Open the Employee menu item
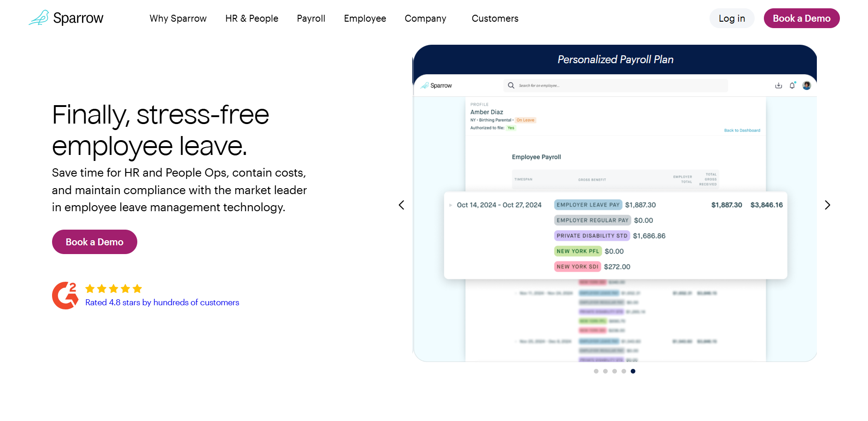 [x=365, y=18]
